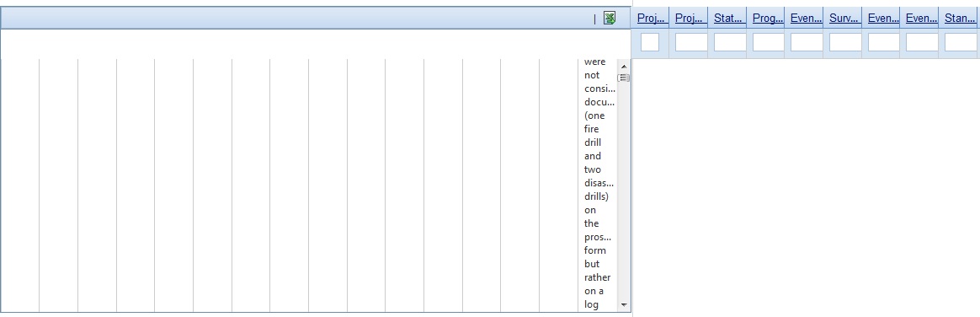Click the word "consi..." in the cell
980x317 pixels.
coord(599,89)
